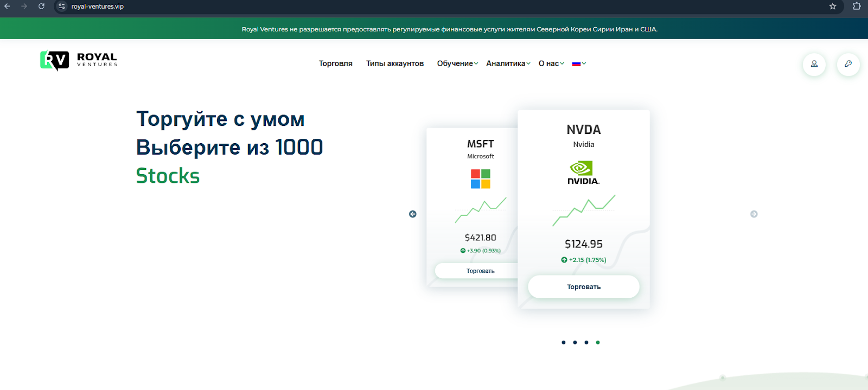Select second carousel pagination dot
Viewport: 868px width, 390px height.
tap(575, 342)
